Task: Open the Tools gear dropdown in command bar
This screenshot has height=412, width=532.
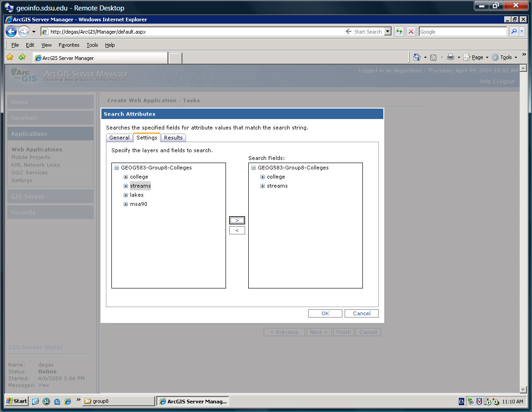Action: 505,57
